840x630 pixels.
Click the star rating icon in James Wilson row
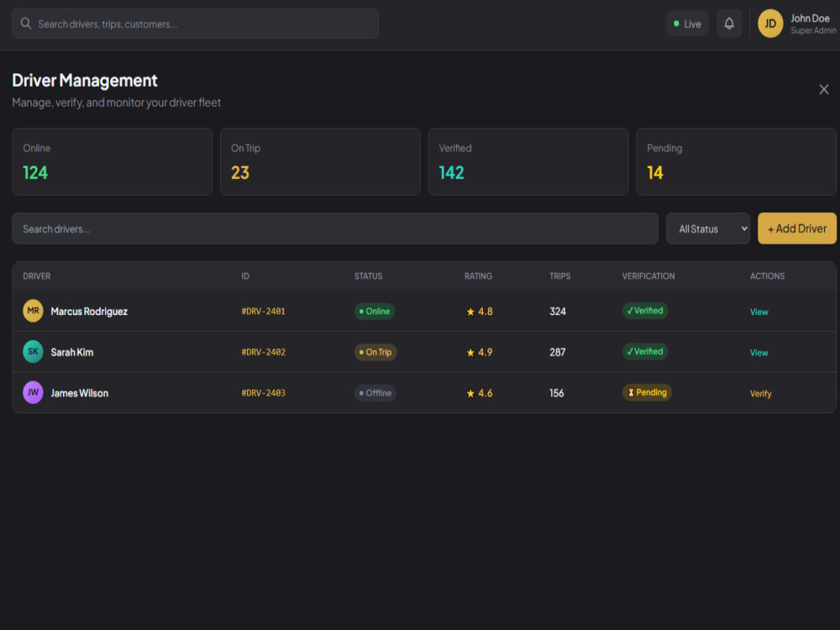(470, 394)
